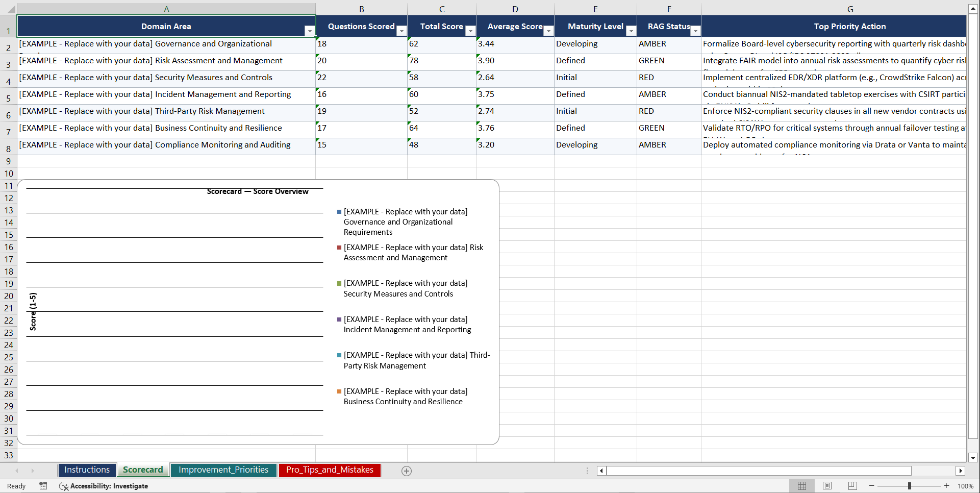This screenshot has height=493, width=980.
Task: Select the Normal view icon
Action: pos(802,486)
